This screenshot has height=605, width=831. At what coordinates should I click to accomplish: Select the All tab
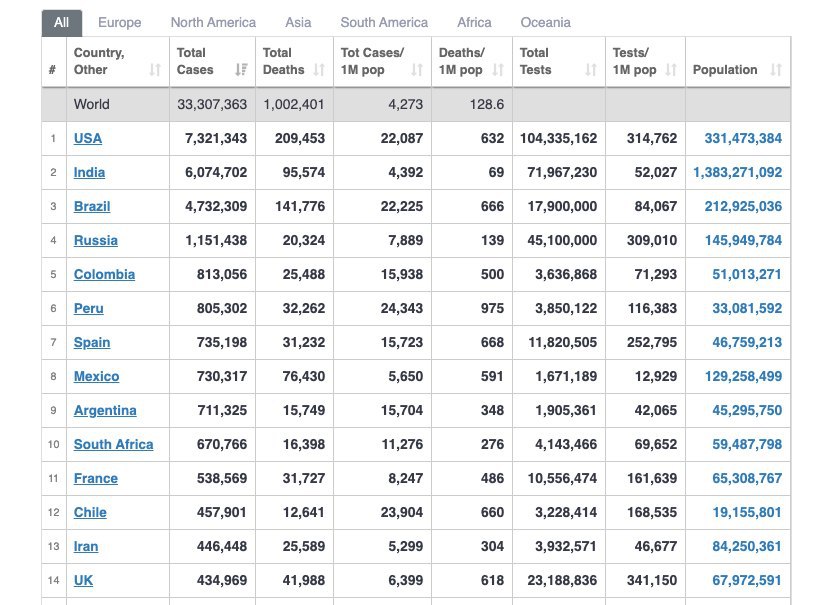click(x=61, y=23)
